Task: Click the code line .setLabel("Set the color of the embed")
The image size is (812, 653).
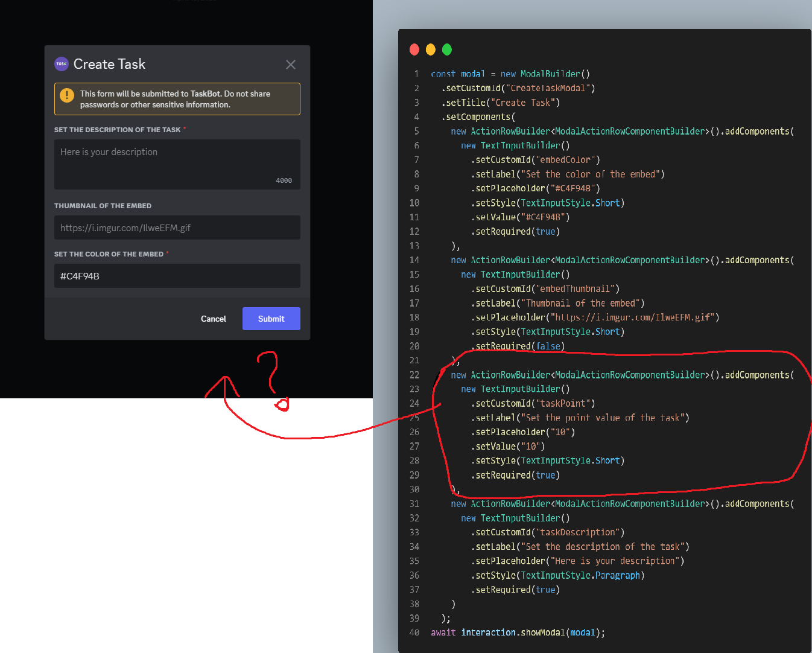Action: pyautogui.click(x=568, y=174)
